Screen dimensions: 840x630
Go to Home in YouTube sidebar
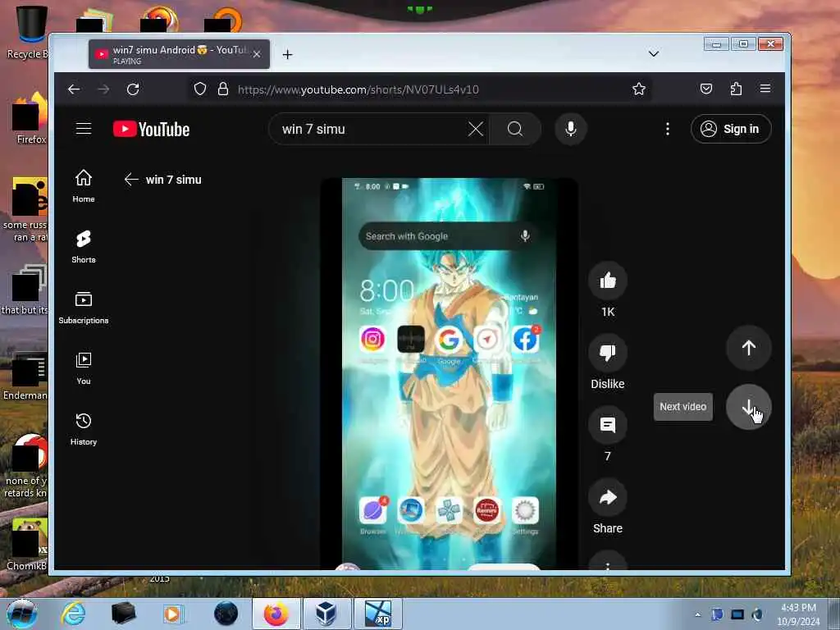pos(84,186)
